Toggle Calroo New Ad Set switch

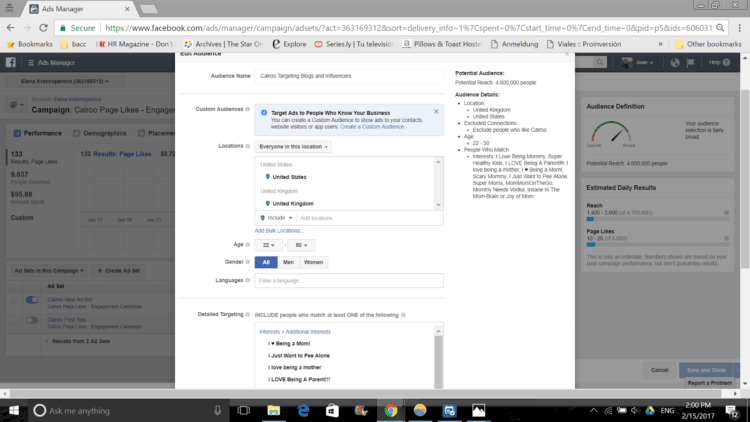click(32, 300)
